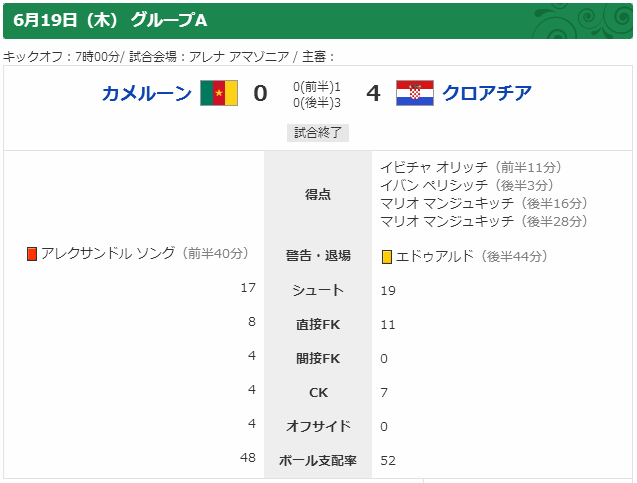Click マリオ マンジュキッチ goal at 後半16分
Image resolution: width=637 pixels, height=483 pixels.
tap(484, 203)
